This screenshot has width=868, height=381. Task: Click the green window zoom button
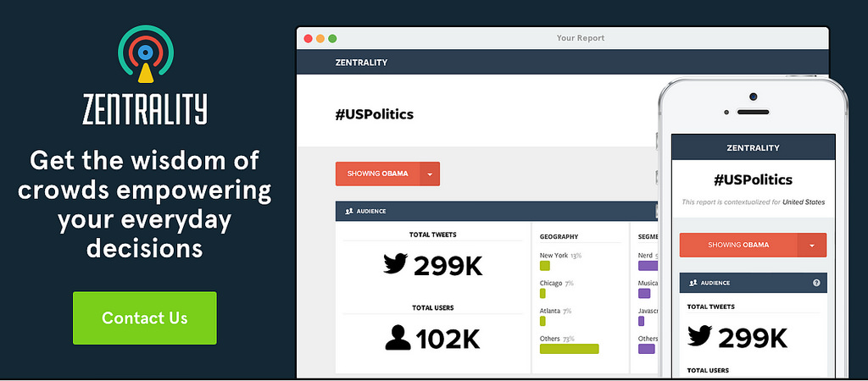pyautogui.click(x=332, y=39)
